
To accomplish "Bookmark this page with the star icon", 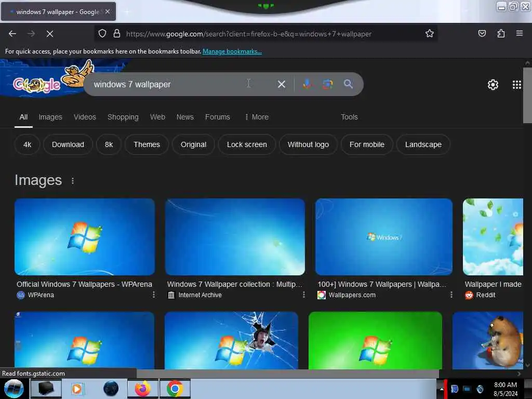I will 430,34.
